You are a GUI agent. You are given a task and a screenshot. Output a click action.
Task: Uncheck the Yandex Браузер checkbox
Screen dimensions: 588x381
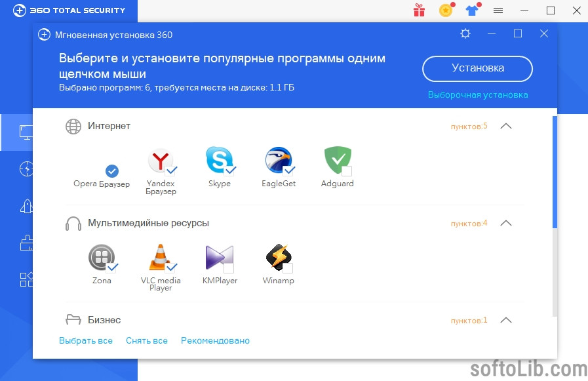pos(171,170)
